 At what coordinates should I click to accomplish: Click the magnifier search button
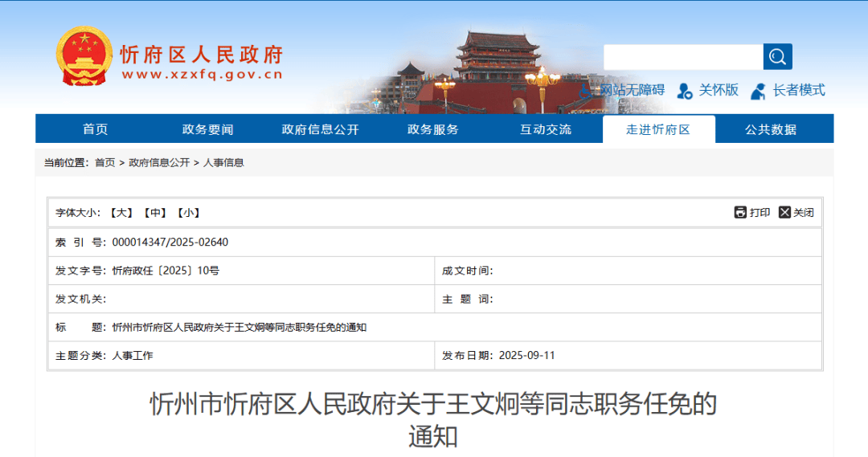pyautogui.click(x=777, y=56)
